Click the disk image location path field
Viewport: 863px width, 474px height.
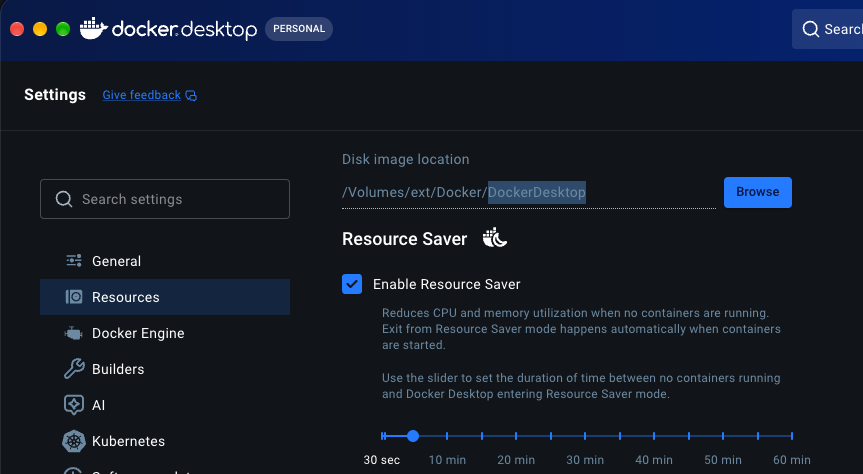[528, 193]
